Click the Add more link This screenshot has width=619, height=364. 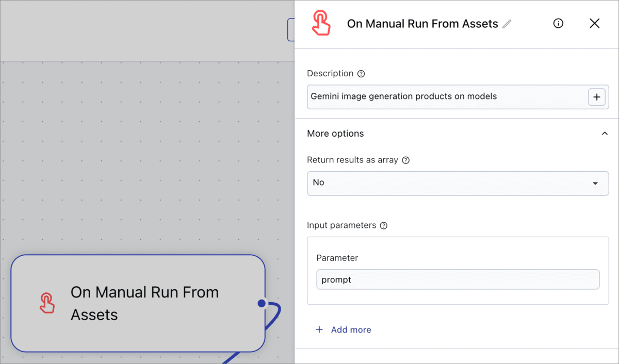tap(351, 329)
